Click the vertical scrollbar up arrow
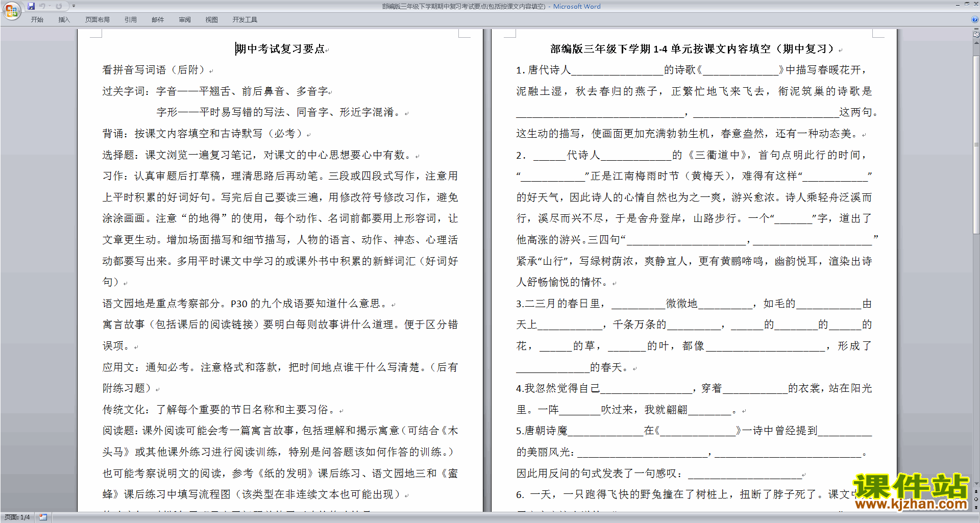The height and width of the screenshot is (523, 980). click(x=976, y=42)
